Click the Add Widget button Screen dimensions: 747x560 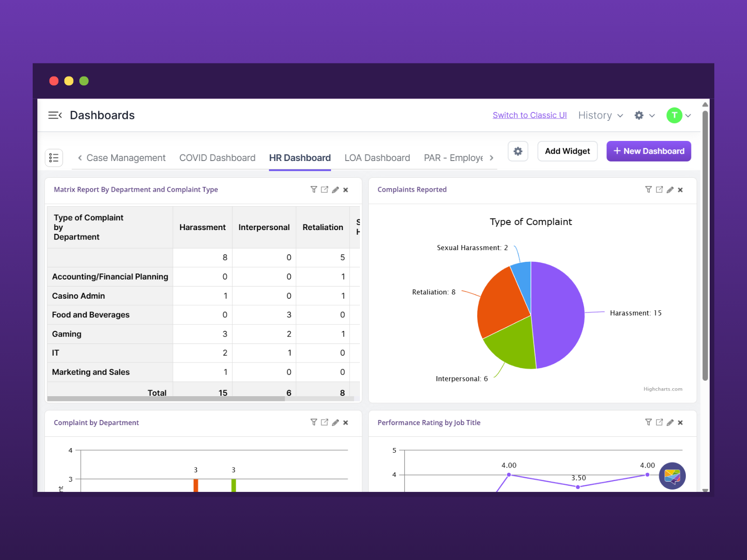pyautogui.click(x=567, y=151)
